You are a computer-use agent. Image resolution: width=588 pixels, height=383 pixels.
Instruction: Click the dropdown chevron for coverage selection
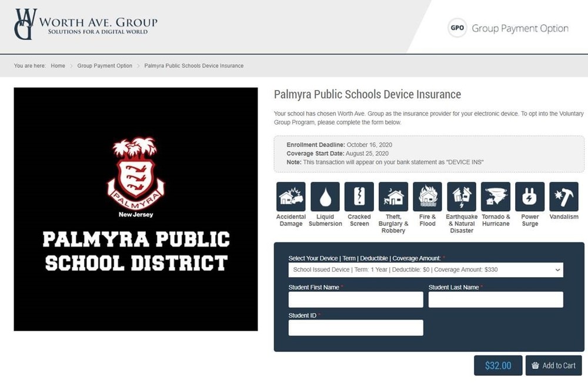pyautogui.click(x=557, y=270)
